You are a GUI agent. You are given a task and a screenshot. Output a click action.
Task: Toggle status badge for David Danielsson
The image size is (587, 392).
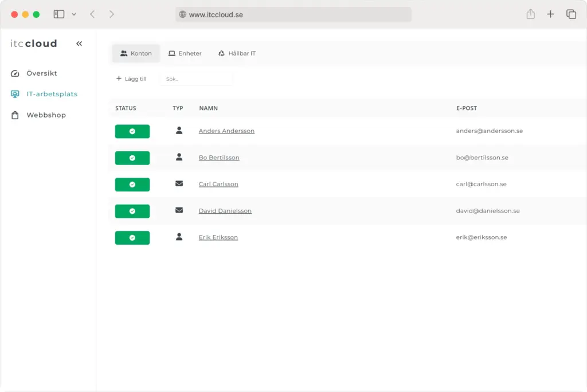click(x=132, y=211)
